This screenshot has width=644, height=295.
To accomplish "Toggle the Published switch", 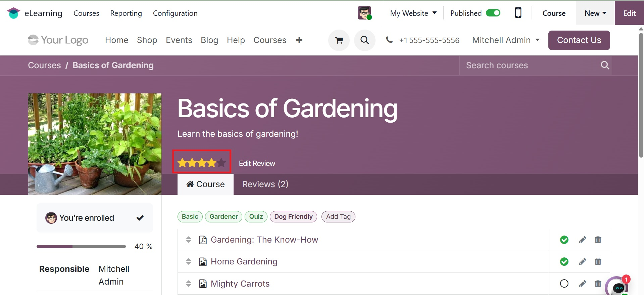I will click(x=493, y=13).
